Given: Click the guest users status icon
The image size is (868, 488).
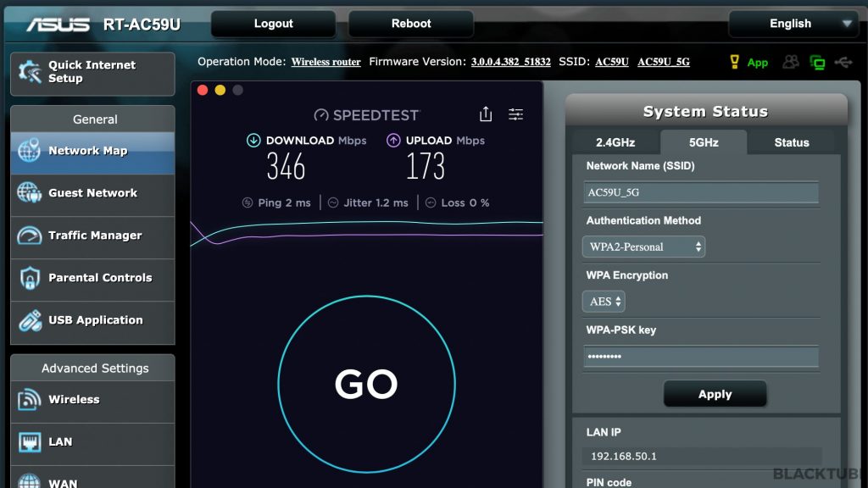Looking at the screenshot, I should click(791, 62).
